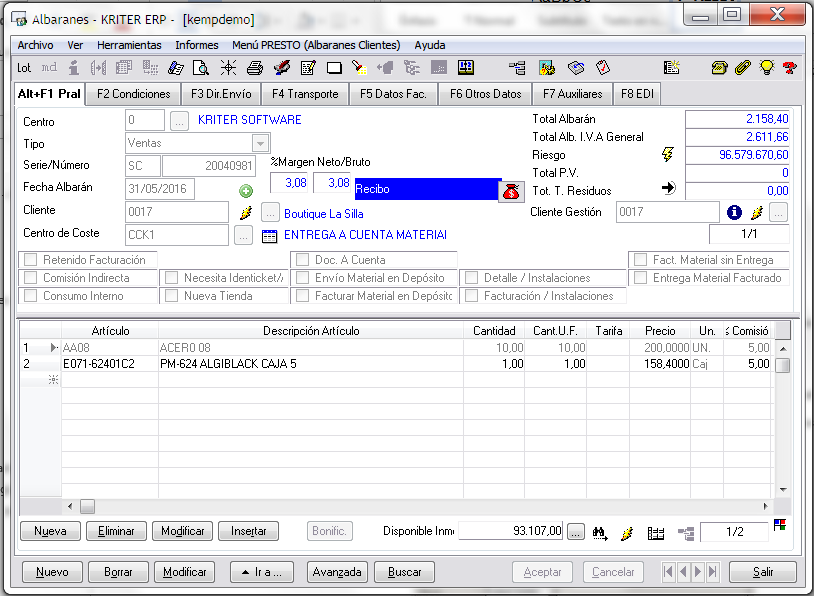Click the Eliminar line button

pos(116,531)
